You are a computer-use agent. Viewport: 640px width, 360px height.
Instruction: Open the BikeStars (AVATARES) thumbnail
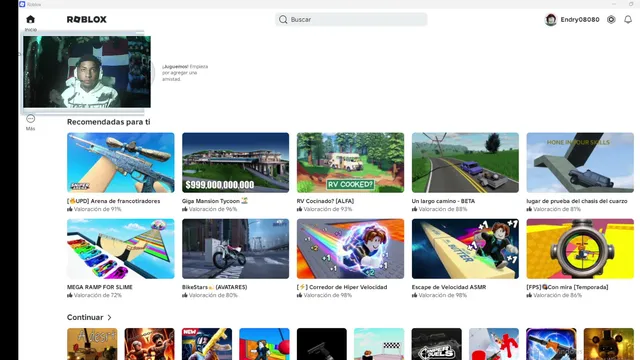(x=236, y=249)
